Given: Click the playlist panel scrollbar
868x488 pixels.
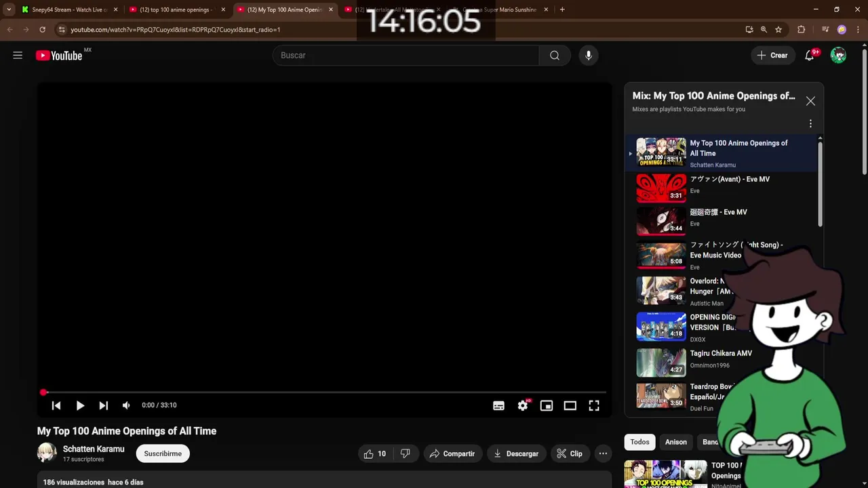Looking at the screenshot, I should pos(820,183).
